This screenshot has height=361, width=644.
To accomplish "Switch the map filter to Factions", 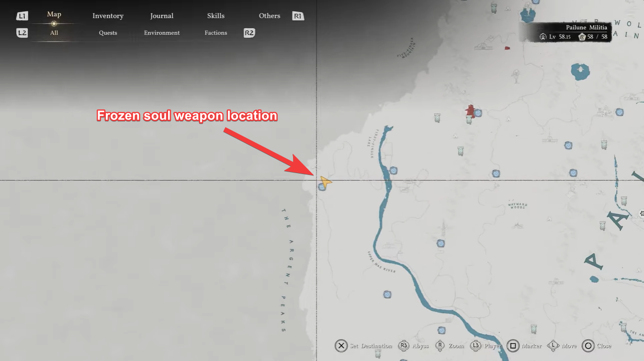I will tap(216, 33).
